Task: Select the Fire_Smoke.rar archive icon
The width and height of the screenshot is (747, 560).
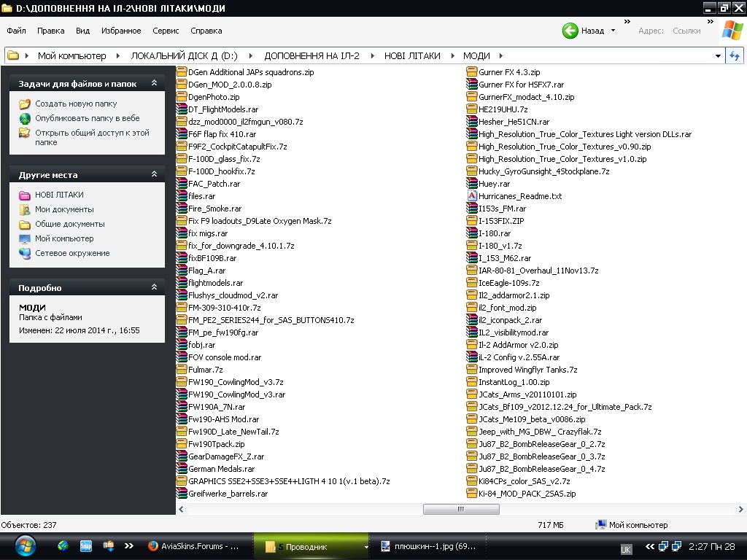Action: [x=182, y=208]
